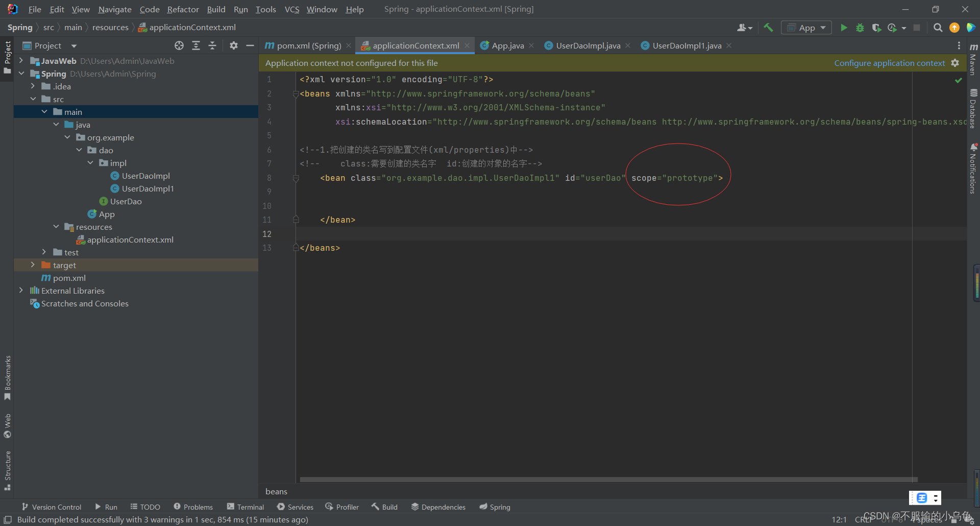The height and width of the screenshot is (526, 980).
Task: Expand the External Libraries node
Action: [x=20, y=290]
